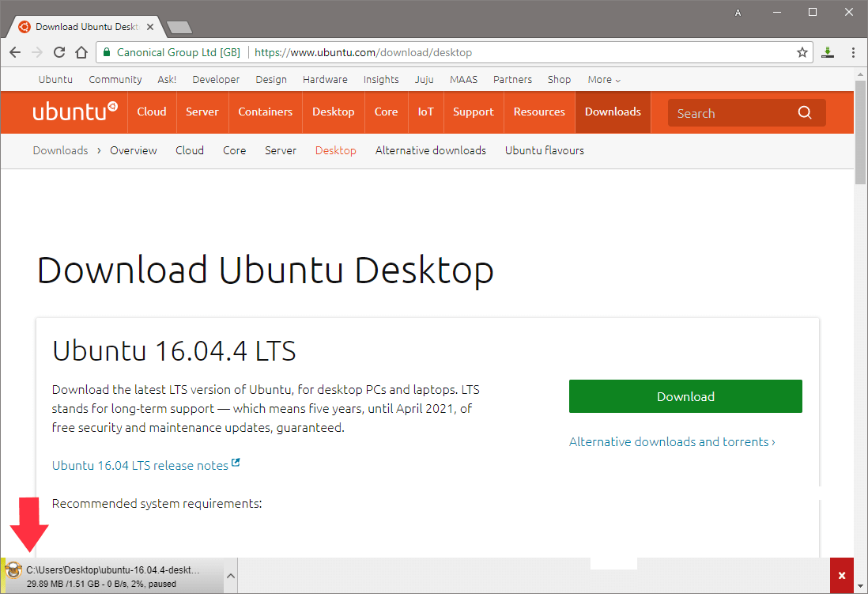Click the reload page icon
The width and height of the screenshot is (868, 594).
58,51
